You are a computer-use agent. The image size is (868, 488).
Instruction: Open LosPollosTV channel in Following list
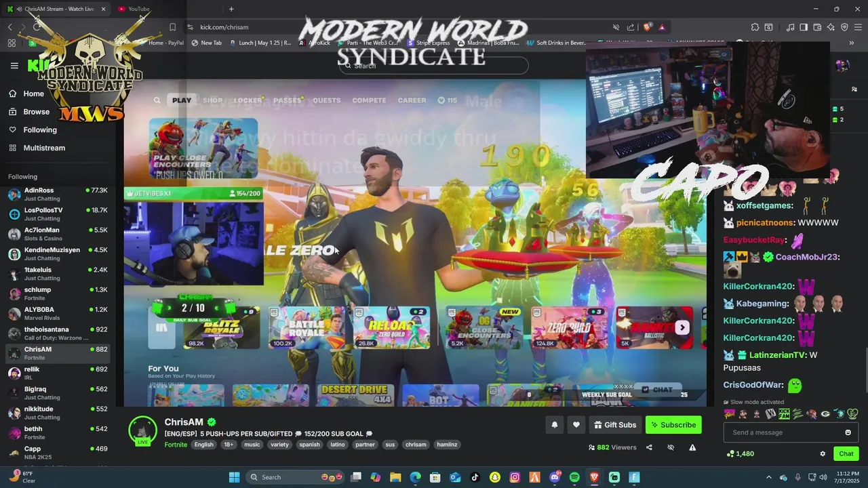click(x=58, y=214)
